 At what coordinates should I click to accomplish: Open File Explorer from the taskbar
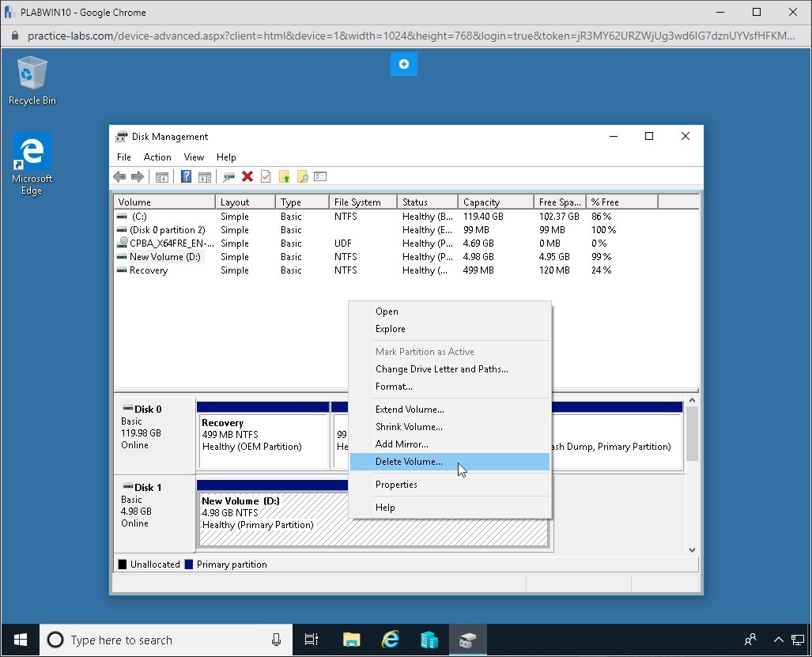click(x=352, y=640)
